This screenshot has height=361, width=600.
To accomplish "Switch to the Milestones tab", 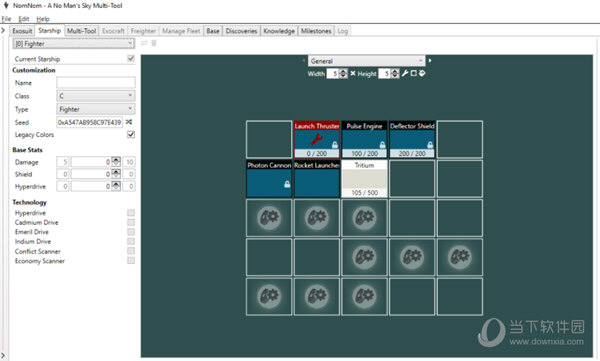I will pos(316,31).
